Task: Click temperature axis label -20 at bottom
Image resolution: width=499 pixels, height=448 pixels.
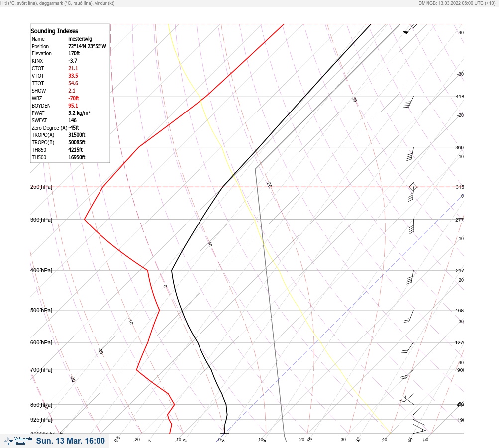Action: pos(137,440)
